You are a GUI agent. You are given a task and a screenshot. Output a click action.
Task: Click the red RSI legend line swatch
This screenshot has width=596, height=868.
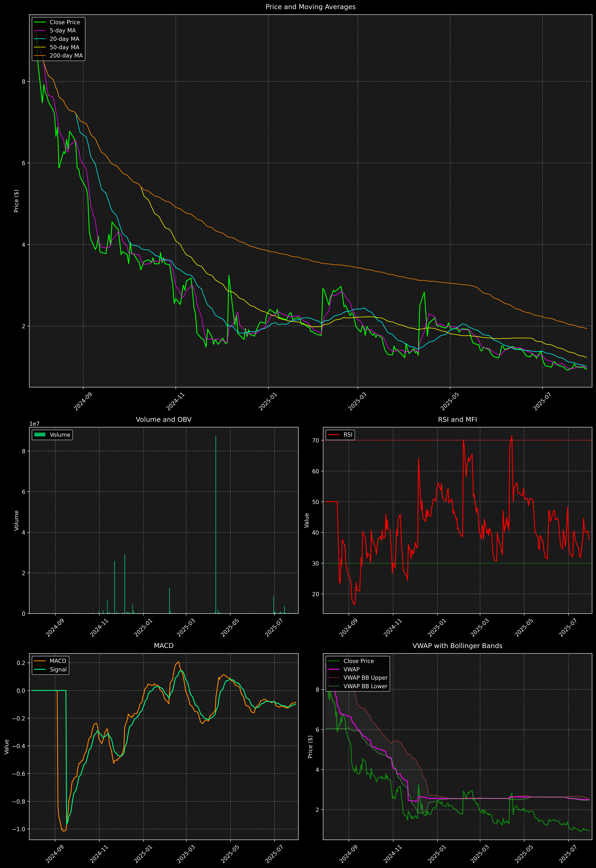333,435
